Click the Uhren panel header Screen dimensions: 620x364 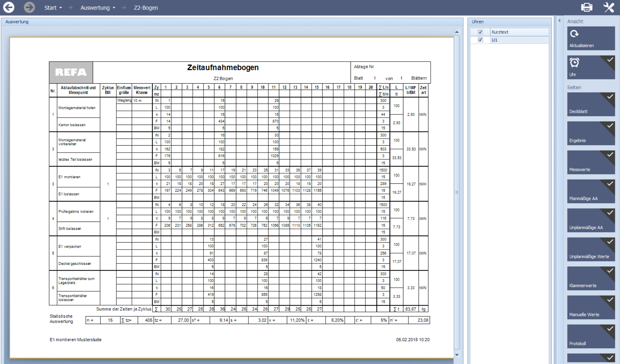click(509, 22)
